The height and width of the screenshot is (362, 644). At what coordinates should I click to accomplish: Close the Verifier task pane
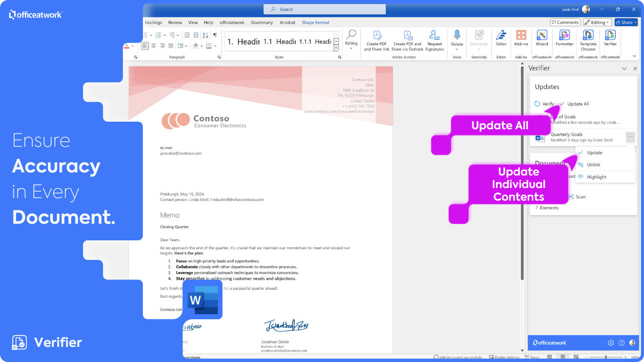pyautogui.click(x=635, y=68)
